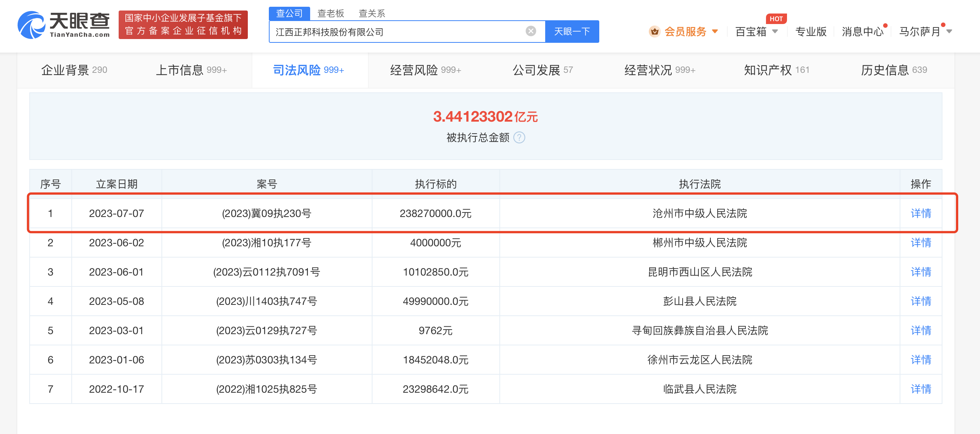The width and height of the screenshot is (980, 434).
Task: Click the TianYanCha logo
Action: pos(64,25)
